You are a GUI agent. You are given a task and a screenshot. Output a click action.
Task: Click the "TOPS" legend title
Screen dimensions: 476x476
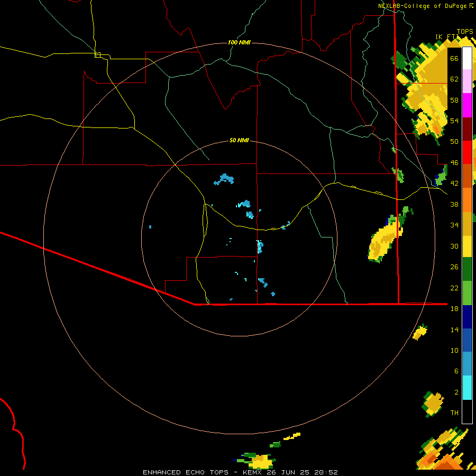[x=465, y=32]
